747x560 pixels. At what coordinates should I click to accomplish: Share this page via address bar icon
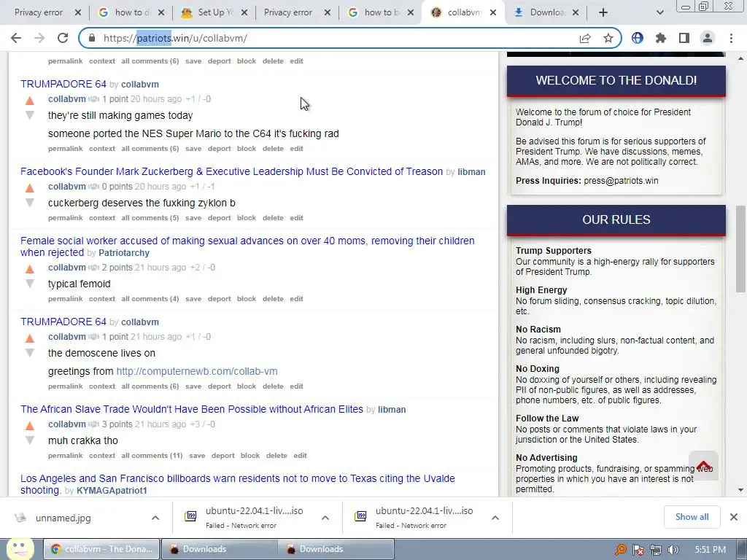[585, 38]
